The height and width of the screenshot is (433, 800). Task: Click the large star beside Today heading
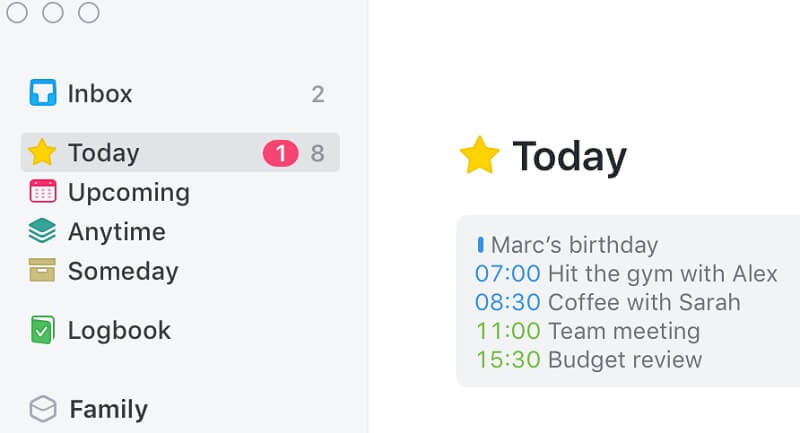pyautogui.click(x=479, y=156)
